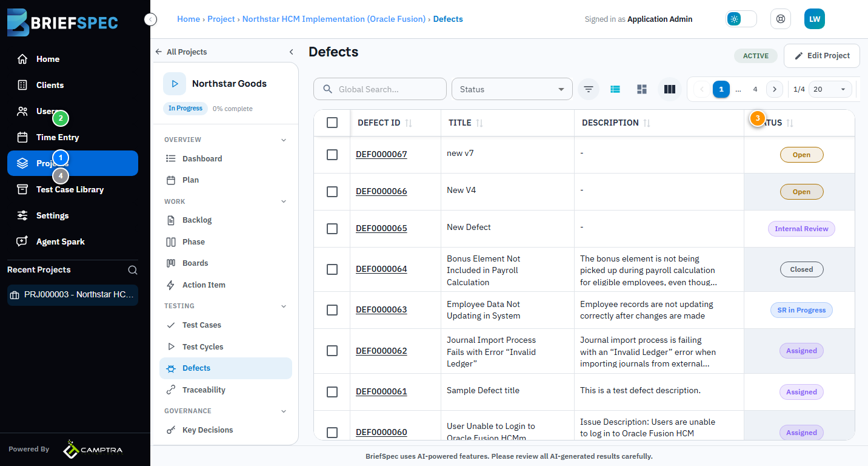This screenshot has width=868, height=466.
Task: Open the advanced filter icon
Action: tap(588, 89)
